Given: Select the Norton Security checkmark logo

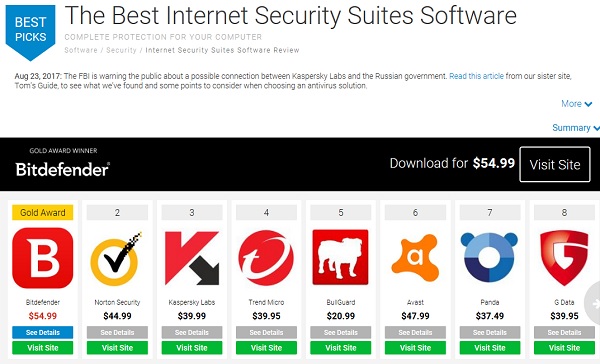Looking at the screenshot, I should point(117,257).
